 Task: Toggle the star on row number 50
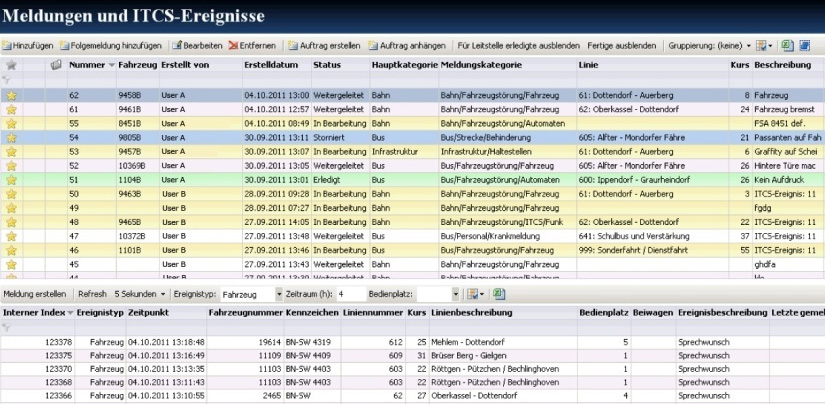point(11,194)
